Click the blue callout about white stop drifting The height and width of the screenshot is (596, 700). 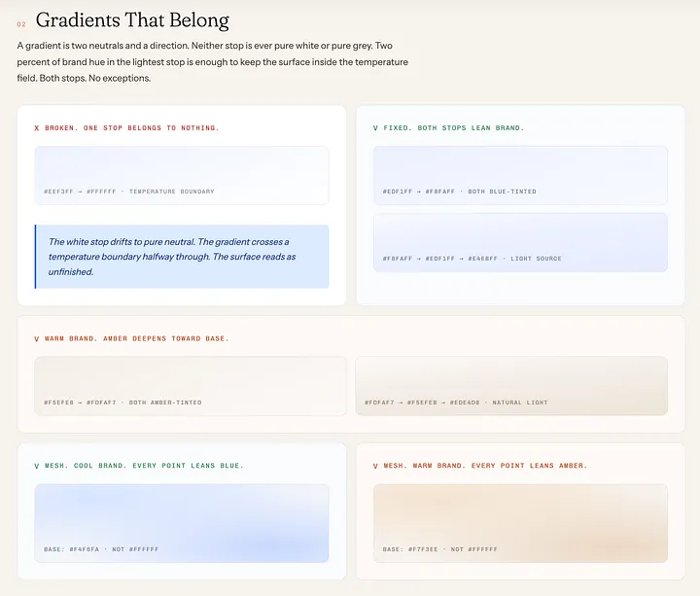click(182, 257)
